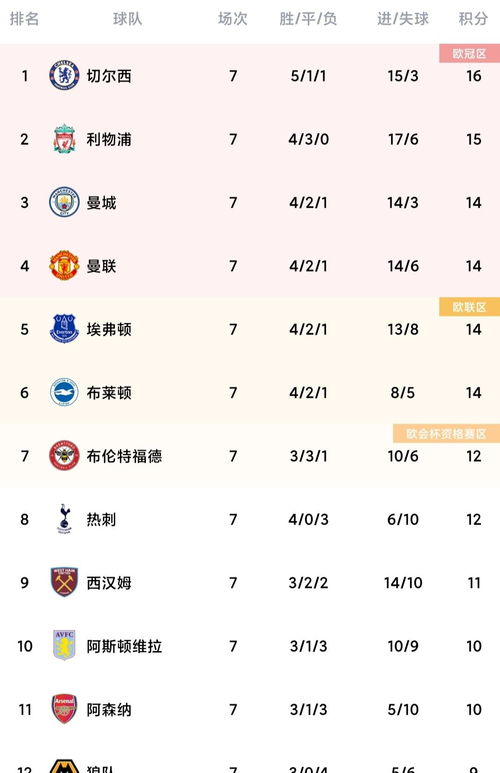Click the 欧联区 zone tag
The height and width of the screenshot is (773, 500).
tap(469, 307)
